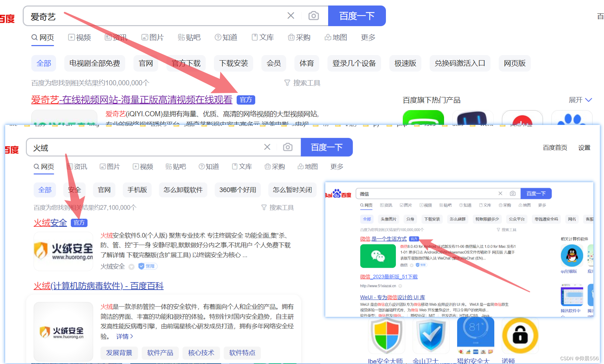
Task: Clear the 爱奇艺 search box with X
Action: click(291, 16)
